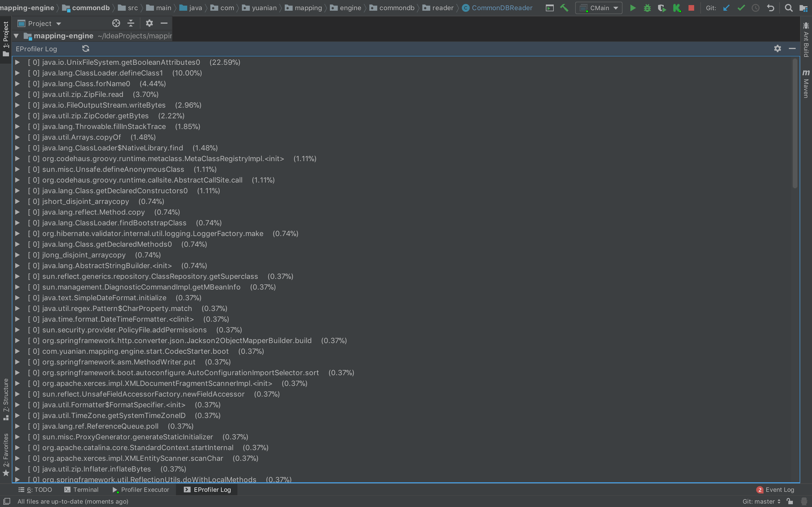Viewport: 812px width, 507px height.
Task: Start debugging with the bug icon
Action: 647,8
